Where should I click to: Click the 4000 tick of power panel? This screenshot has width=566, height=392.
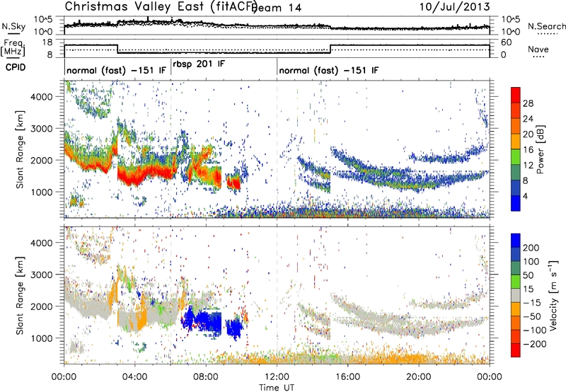pos(41,97)
